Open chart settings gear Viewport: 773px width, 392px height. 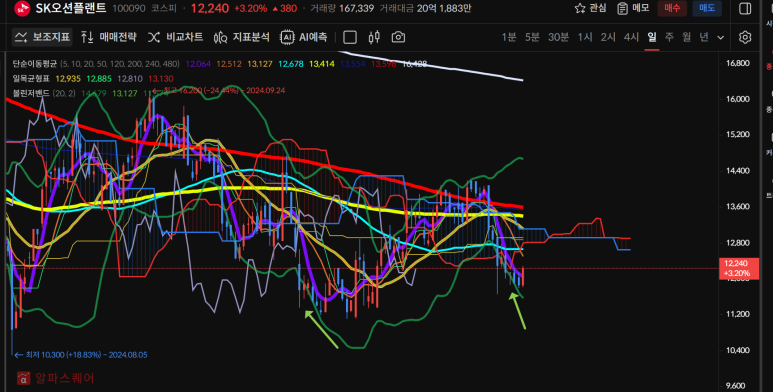coord(745,37)
